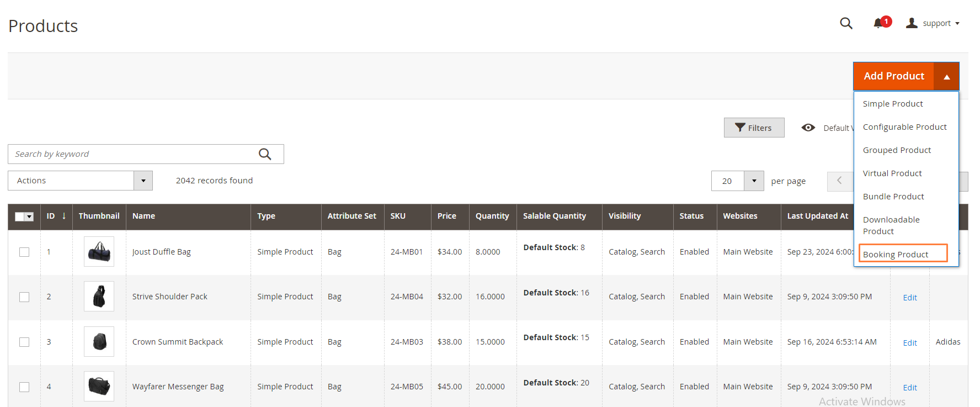Screen dimensions: 980x407
Task: Click SKU 24-MB04 cell
Action: (x=407, y=297)
